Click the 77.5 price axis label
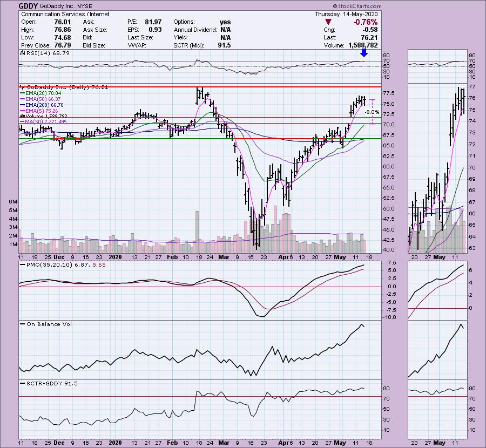This screenshot has height=448, width=486. click(x=389, y=93)
